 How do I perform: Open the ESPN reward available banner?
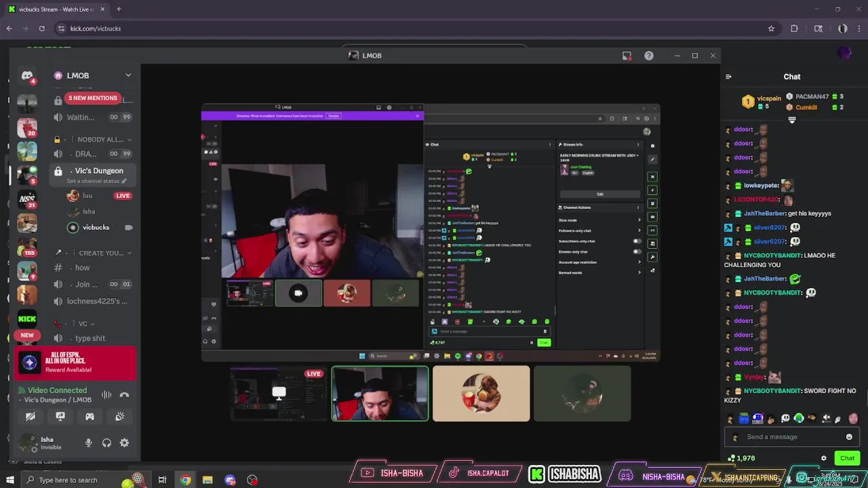pos(76,363)
